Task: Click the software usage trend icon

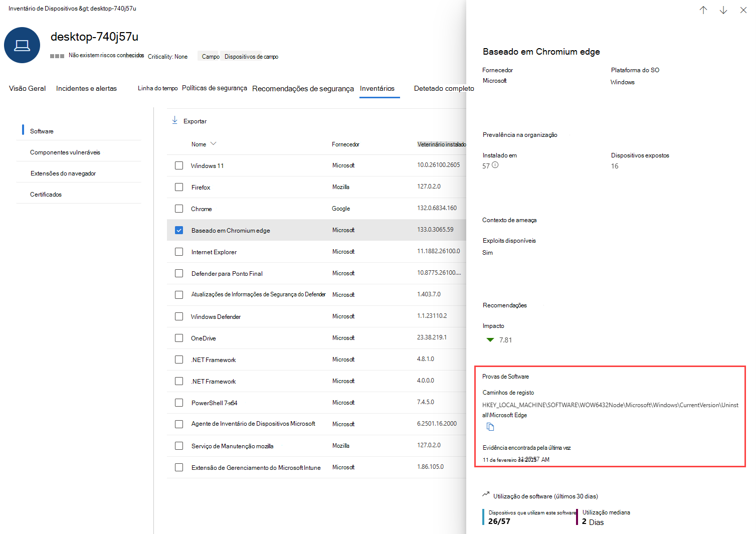Action: [x=486, y=494]
